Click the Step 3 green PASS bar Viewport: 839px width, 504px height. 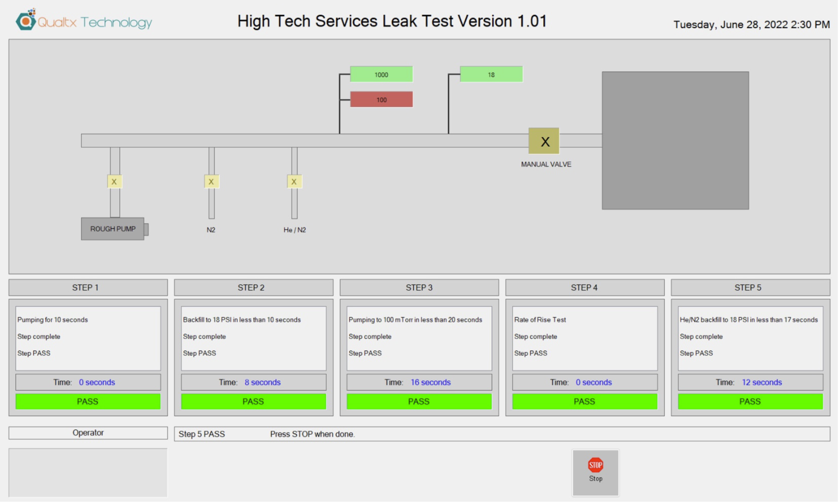[x=419, y=402]
